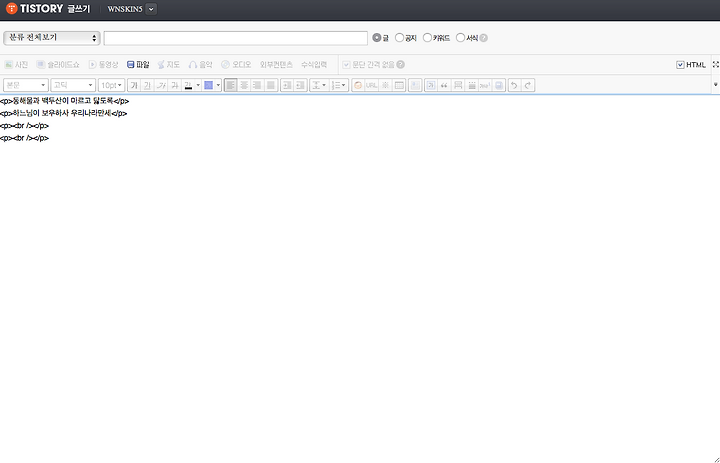Open 외부컨텐츠 external content menu
The image size is (720, 463).
point(276,65)
